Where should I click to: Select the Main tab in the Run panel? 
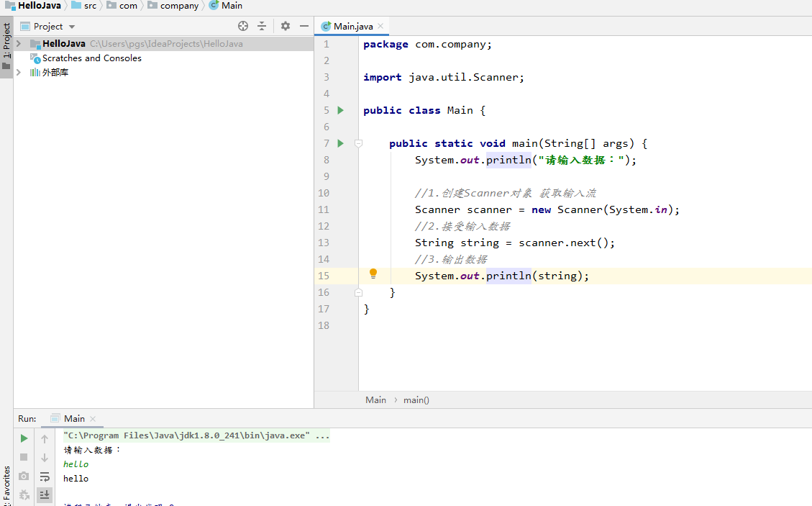73,419
